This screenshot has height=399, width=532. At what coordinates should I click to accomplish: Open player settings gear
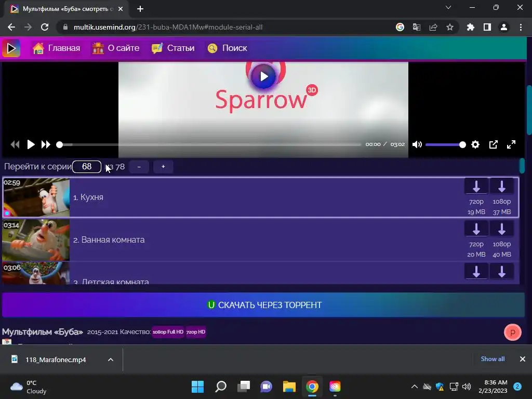click(x=475, y=144)
